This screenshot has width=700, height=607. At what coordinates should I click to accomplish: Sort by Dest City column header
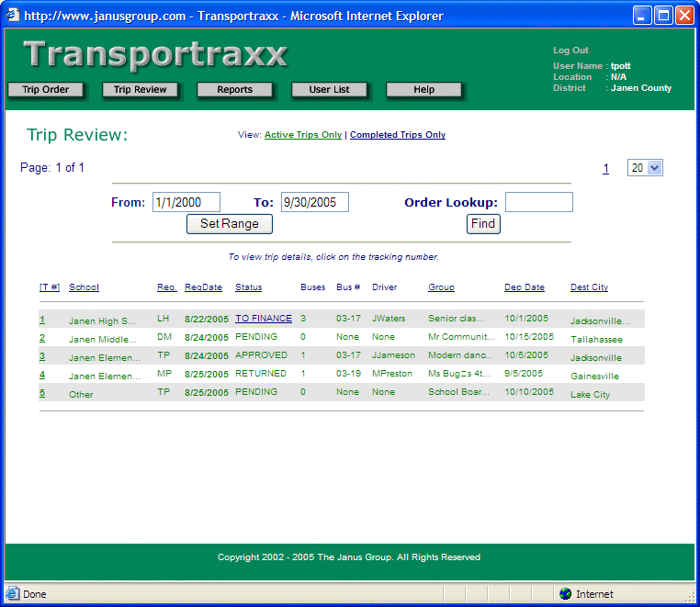pos(589,287)
